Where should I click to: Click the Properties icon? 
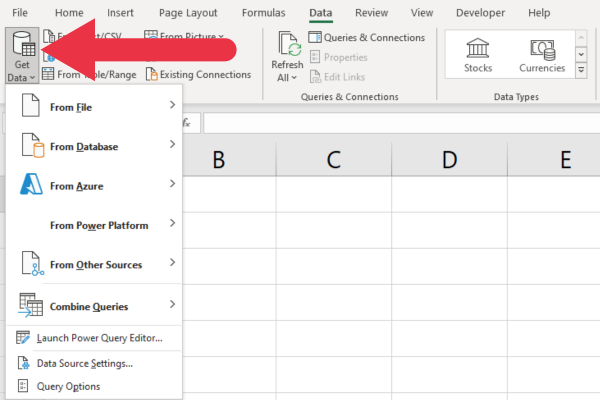(x=315, y=57)
